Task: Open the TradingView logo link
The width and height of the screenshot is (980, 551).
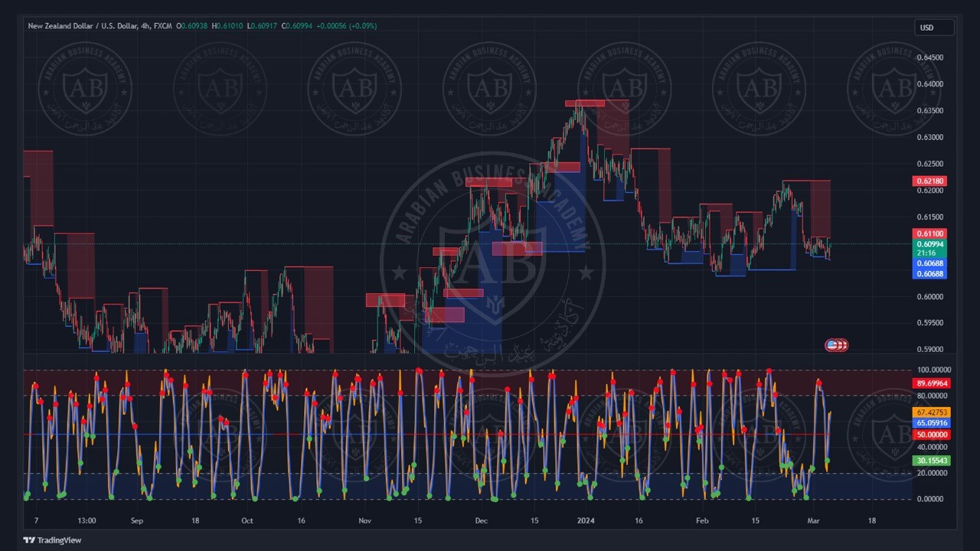Action: (x=52, y=540)
